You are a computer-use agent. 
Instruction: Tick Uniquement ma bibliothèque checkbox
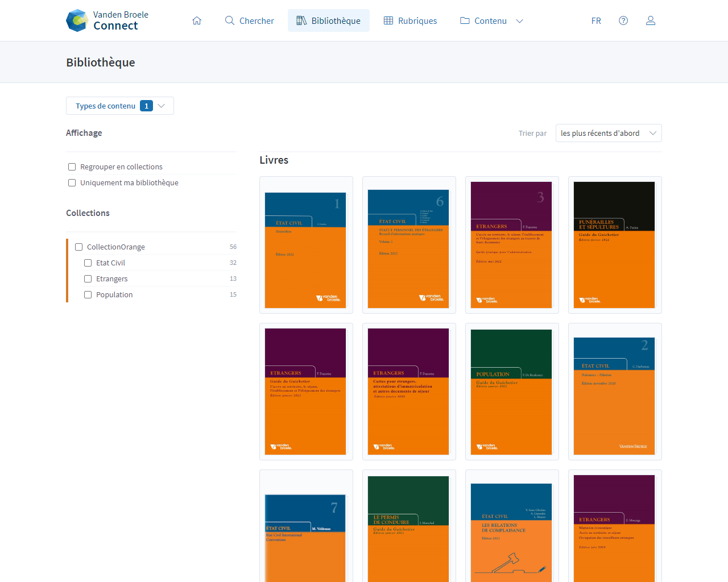click(72, 182)
